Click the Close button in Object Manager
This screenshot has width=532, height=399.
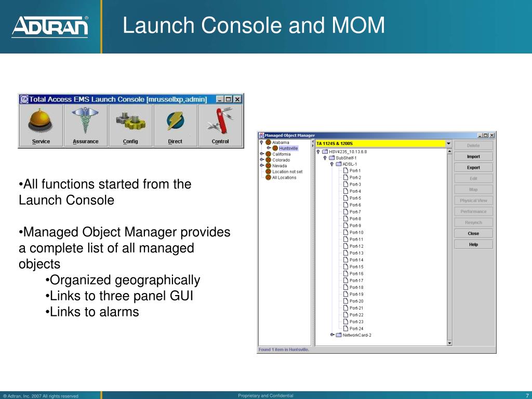(x=473, y=233)
